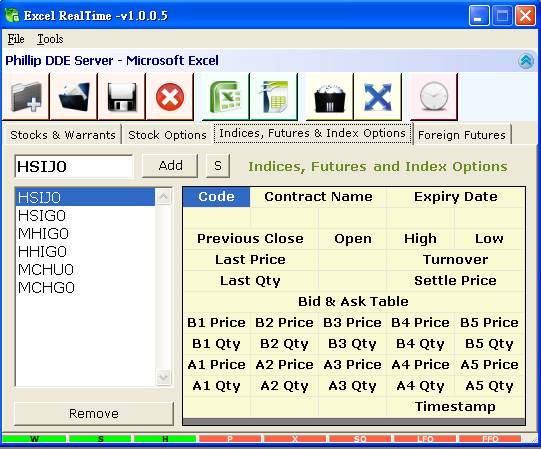Click the A1 Price cell
The width and height of the screenshot is (541, 449).
216,365
